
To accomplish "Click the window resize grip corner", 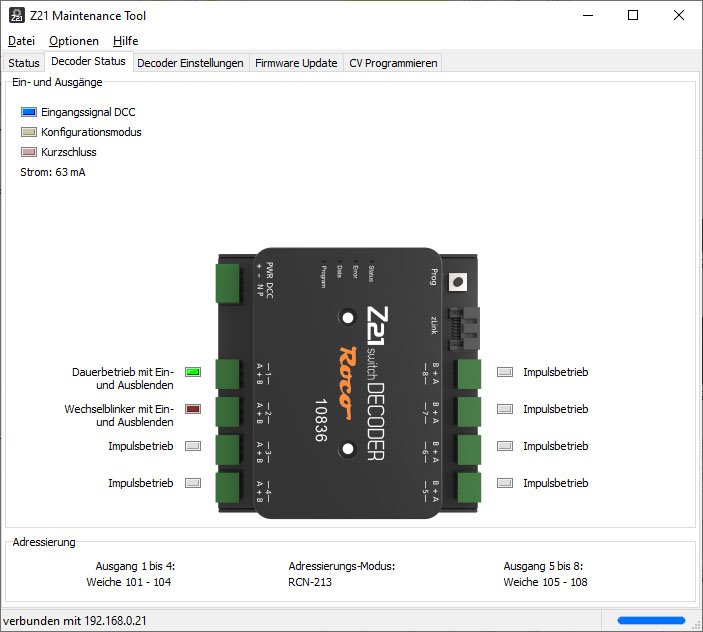I will pos(696,625).
